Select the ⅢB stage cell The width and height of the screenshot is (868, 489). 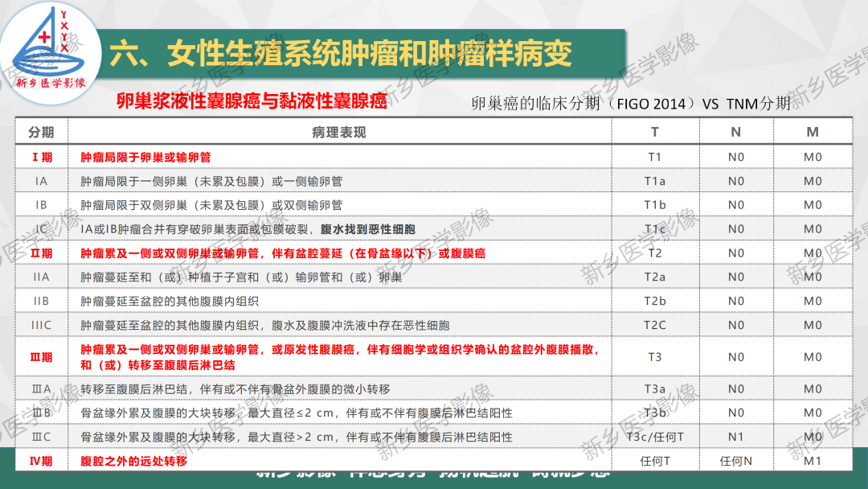pyautogui.click(x=41, y=413)
